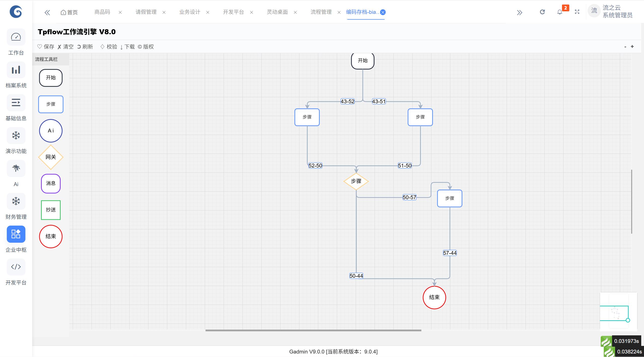Collapse the tab bar with the left chevrons

[x=47, y=12]
